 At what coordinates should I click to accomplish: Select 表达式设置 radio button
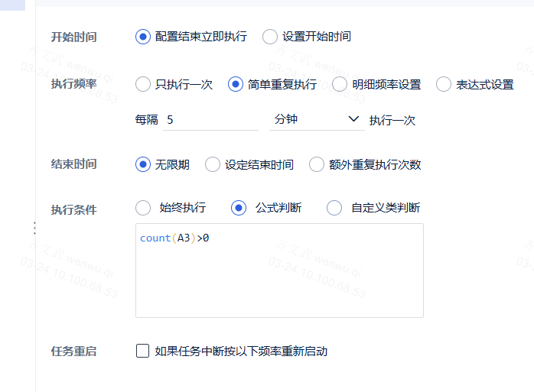point(444,84)
